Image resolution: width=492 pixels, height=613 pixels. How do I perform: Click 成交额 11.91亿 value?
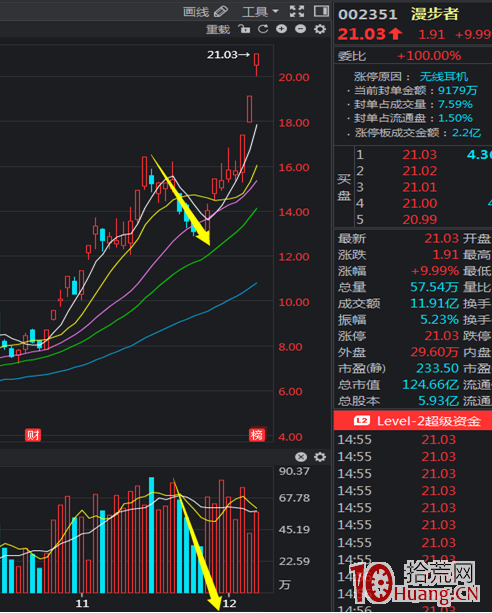click(x=434, y=303)
